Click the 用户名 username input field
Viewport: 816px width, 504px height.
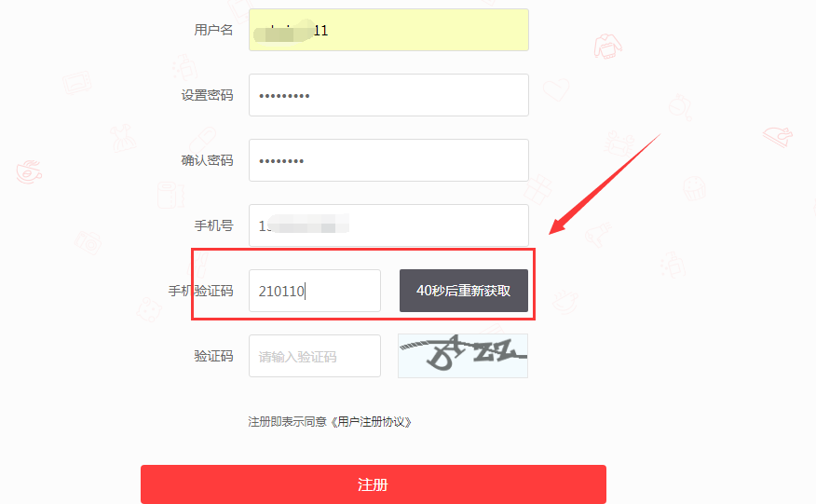pyautogui.click(x=388, y=30)
